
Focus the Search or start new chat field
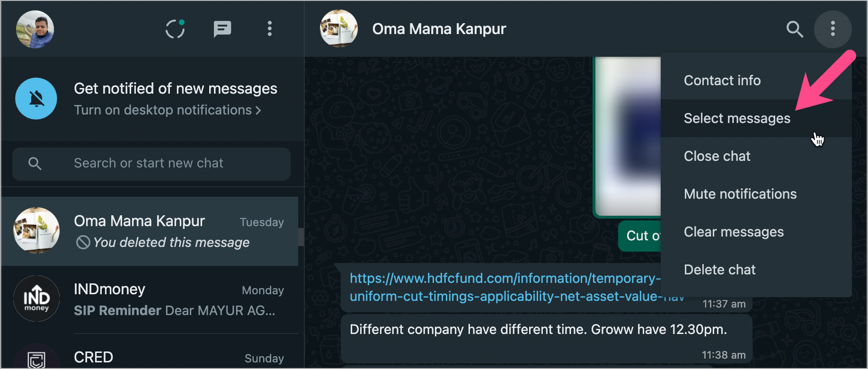(151, 164)
